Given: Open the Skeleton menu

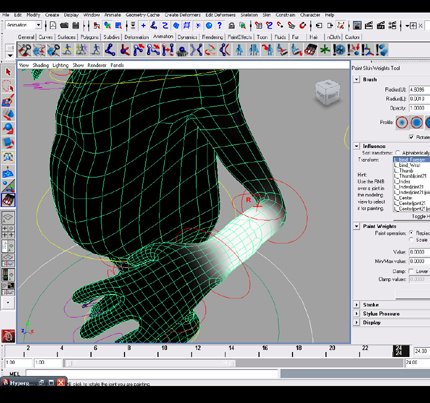Looking at the screenshot, I should pyautogui.click(x=249, y=15).
